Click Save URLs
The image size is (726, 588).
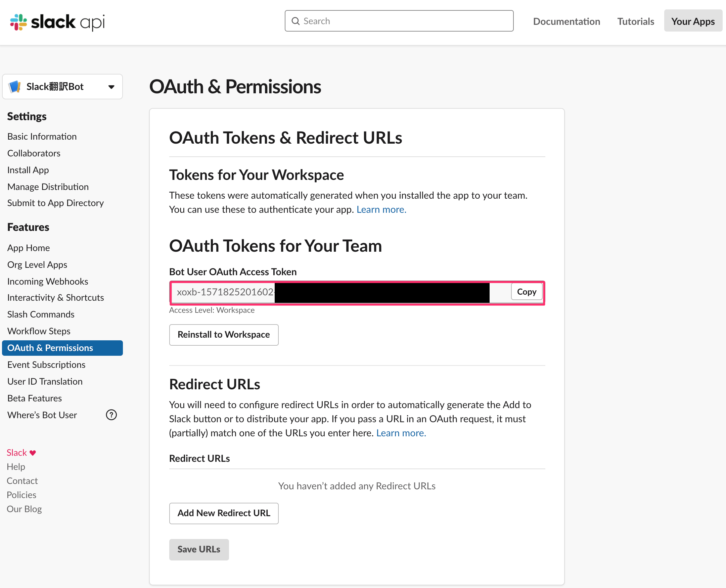(198, 549)
